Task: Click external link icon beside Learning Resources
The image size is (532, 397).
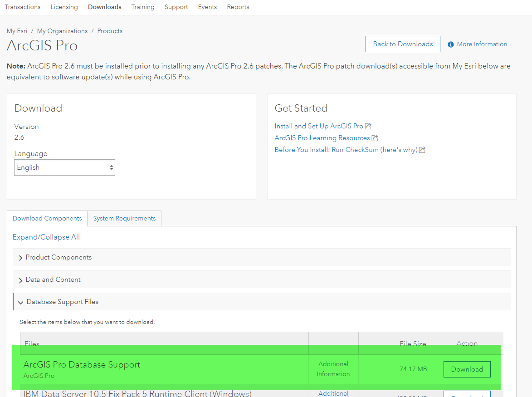Action: pyautogui.click(x=375, y=138)
